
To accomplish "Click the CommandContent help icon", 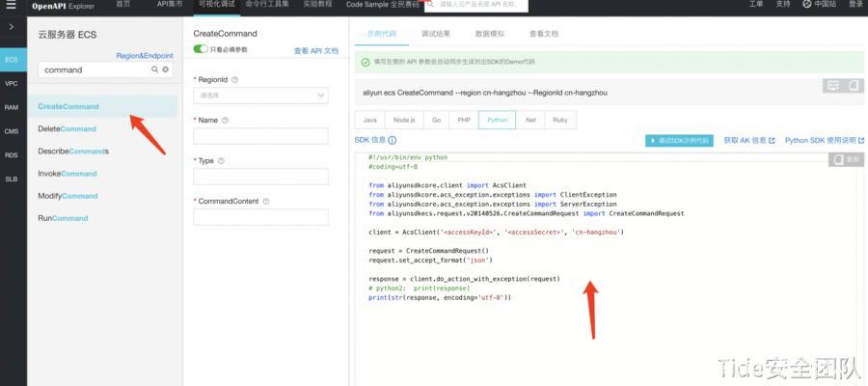I will [266, 202].
